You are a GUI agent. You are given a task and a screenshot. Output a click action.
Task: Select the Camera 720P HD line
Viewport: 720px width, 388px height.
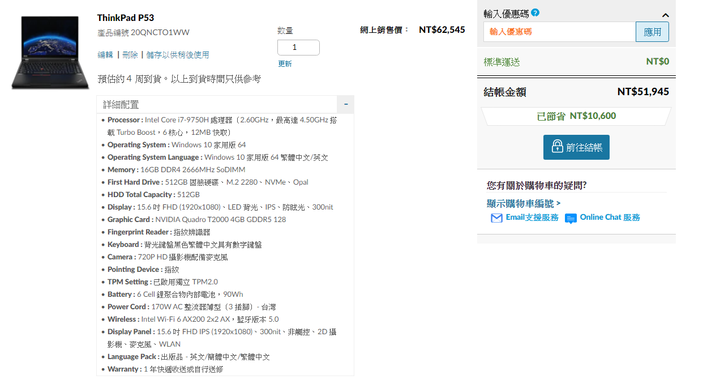(167, 257)
